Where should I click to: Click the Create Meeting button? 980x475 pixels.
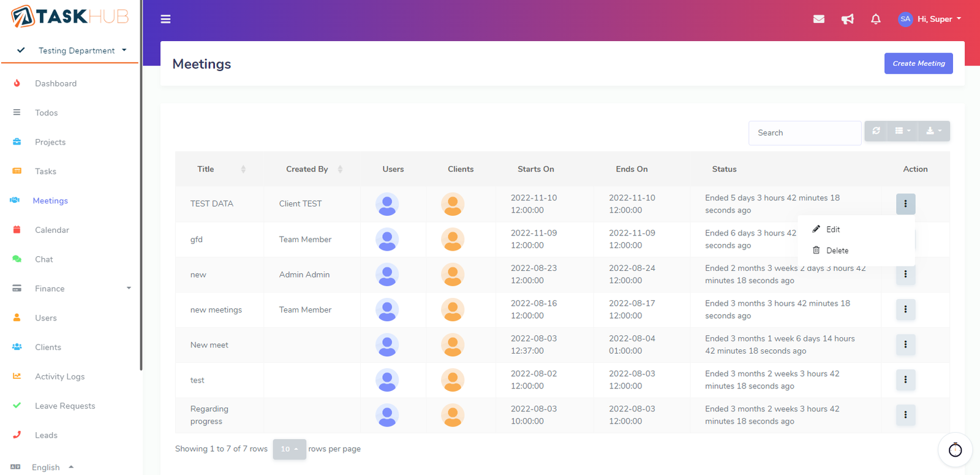pyautogui.click(x=918, y=64)
